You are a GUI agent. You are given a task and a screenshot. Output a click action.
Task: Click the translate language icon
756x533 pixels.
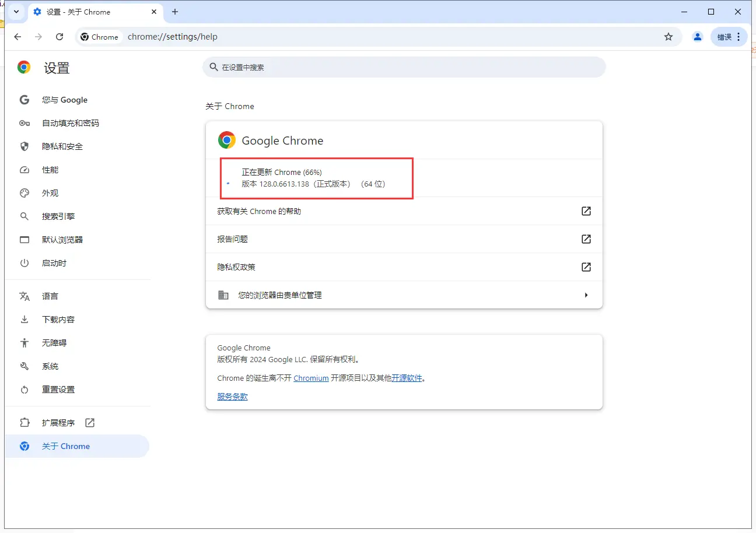click(x=24, y=296)
